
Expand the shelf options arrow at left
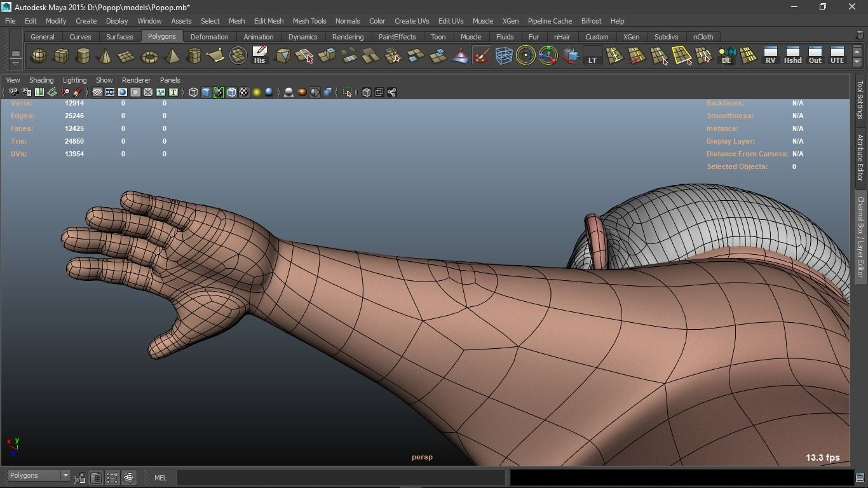pyautogui.click(x=15, y=63)
